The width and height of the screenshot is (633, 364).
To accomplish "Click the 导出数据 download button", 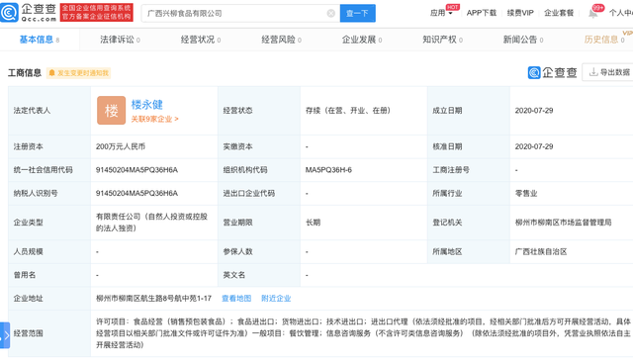I will coord(608,72).
